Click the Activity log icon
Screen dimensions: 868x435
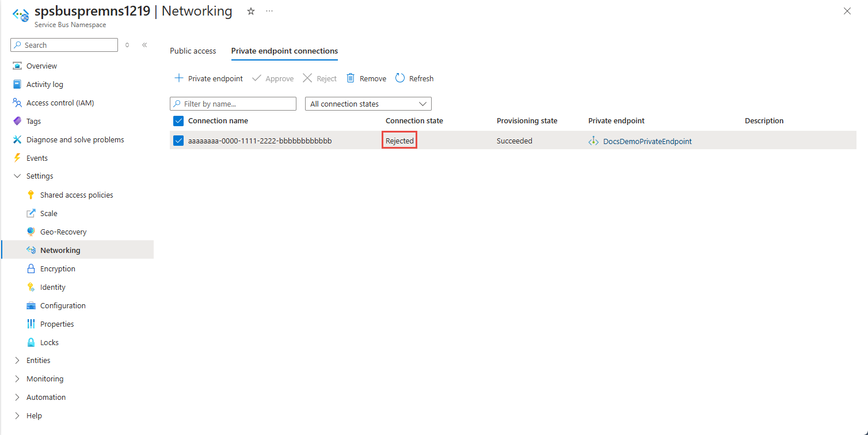click(17, 84)
